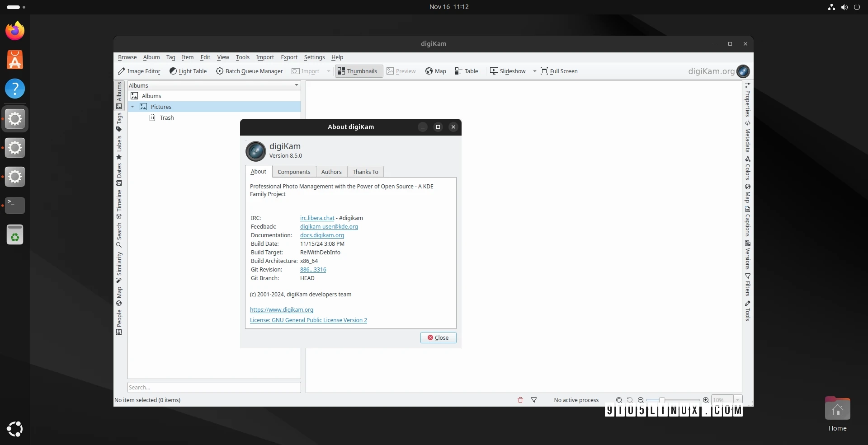This screenshot has height=445, width=868.
Task: Open the Home folder desktop icon
Action: pos(837,413)
